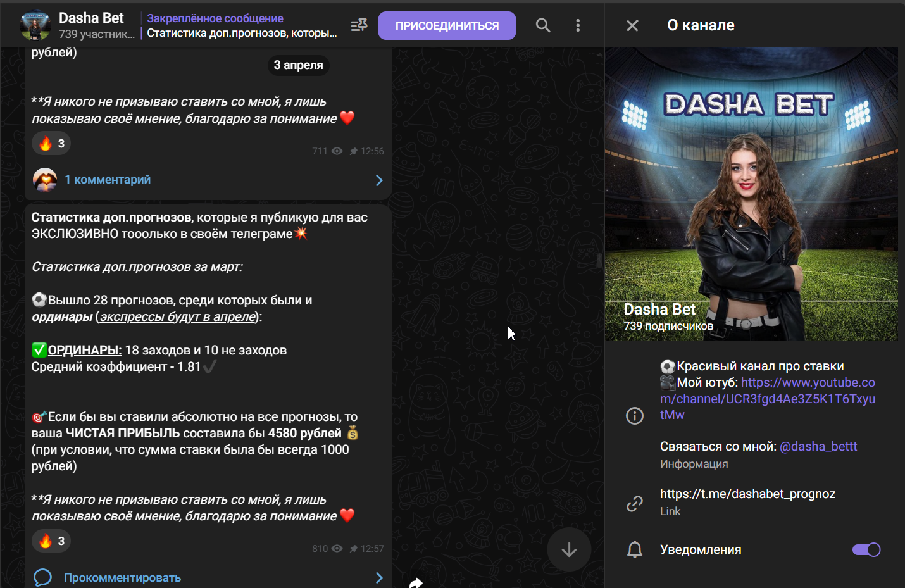Click the fire reaction on the 12:56 post
Screen dimensions: 905x588
click(51, 144)
